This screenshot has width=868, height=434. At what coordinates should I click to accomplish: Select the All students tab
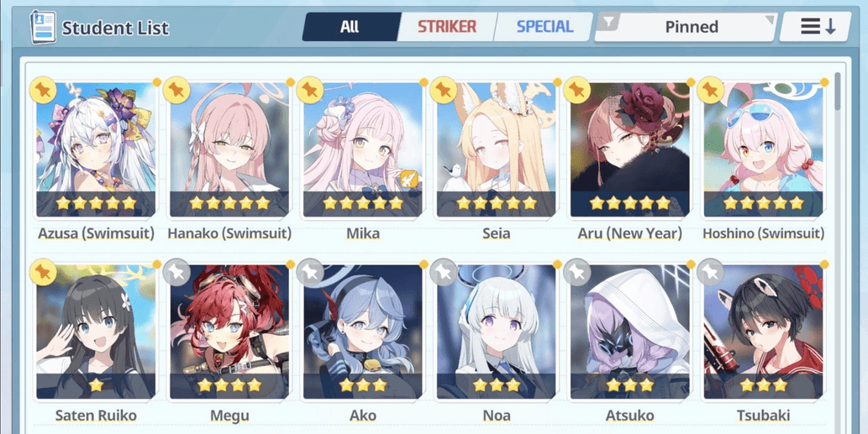350,27
